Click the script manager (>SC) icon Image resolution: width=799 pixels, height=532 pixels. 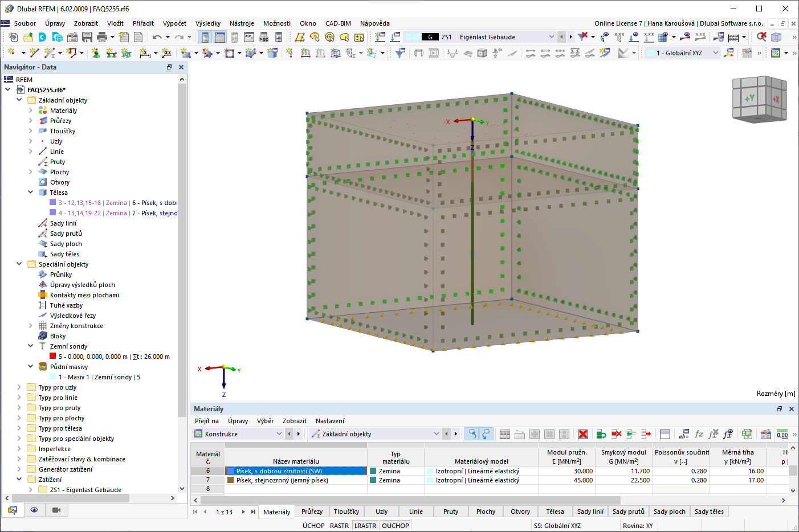[264, 37]
